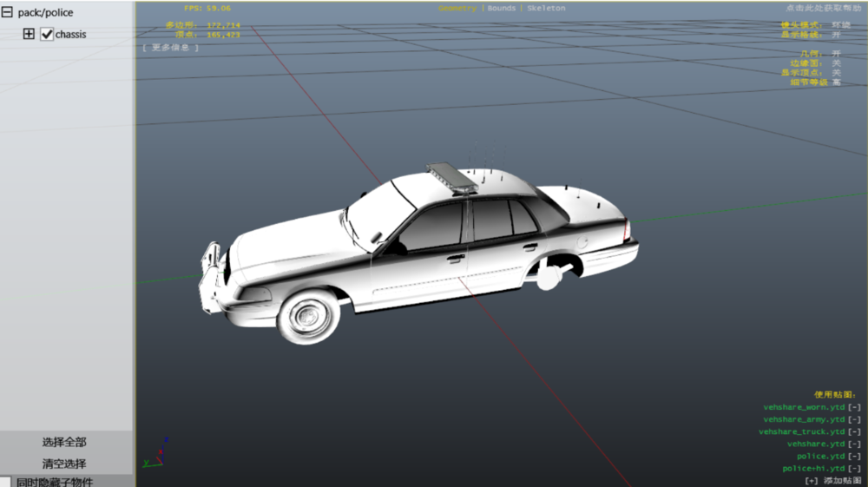Click 清空选择 clear selection button
The height and width of the screenshot is (487, 868).
click(64, 464)
